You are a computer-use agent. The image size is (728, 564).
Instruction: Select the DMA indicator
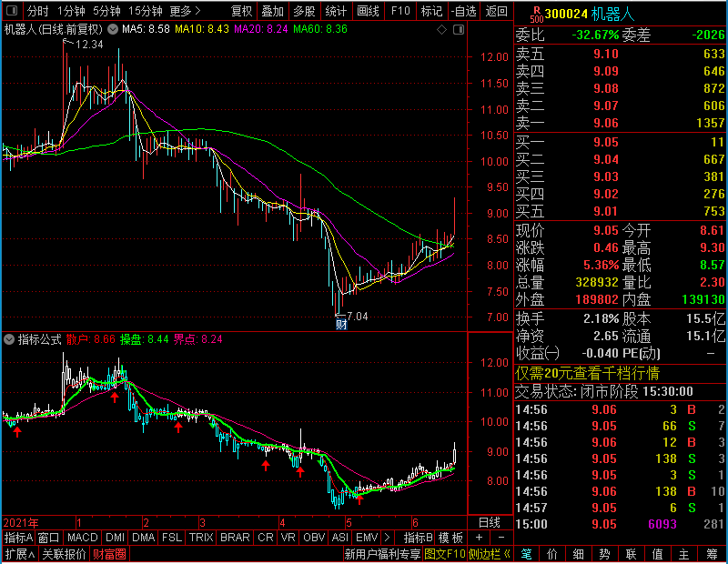pos(143,538)
